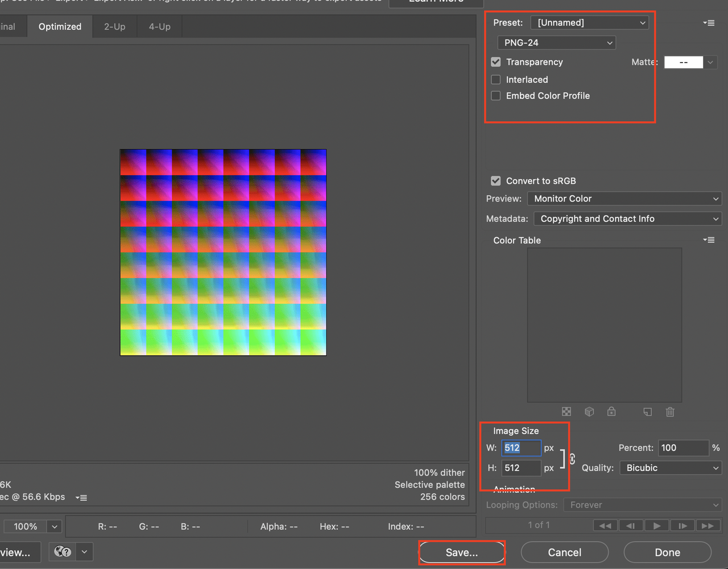728x569 pixels.
Task: Click the first frame rewind control
Action: 605,526
